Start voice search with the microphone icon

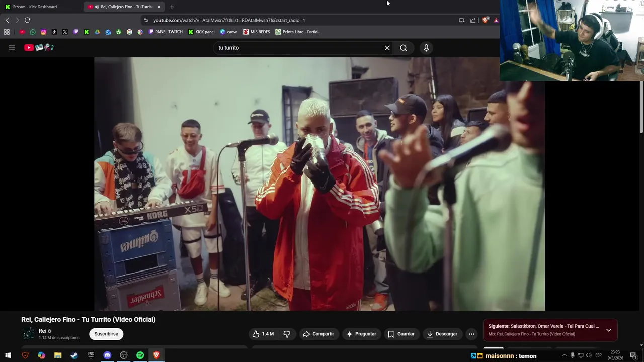click(x=426, y=48)
